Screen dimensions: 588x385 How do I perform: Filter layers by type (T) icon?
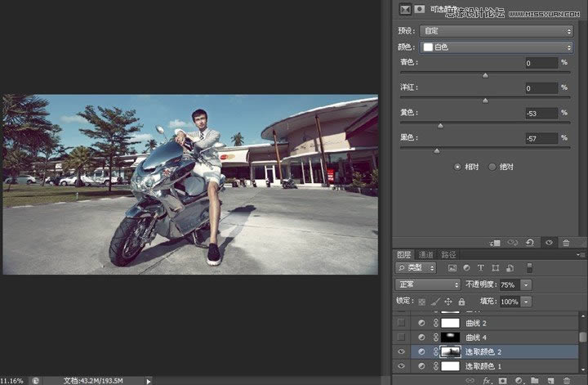pos(480,268)
